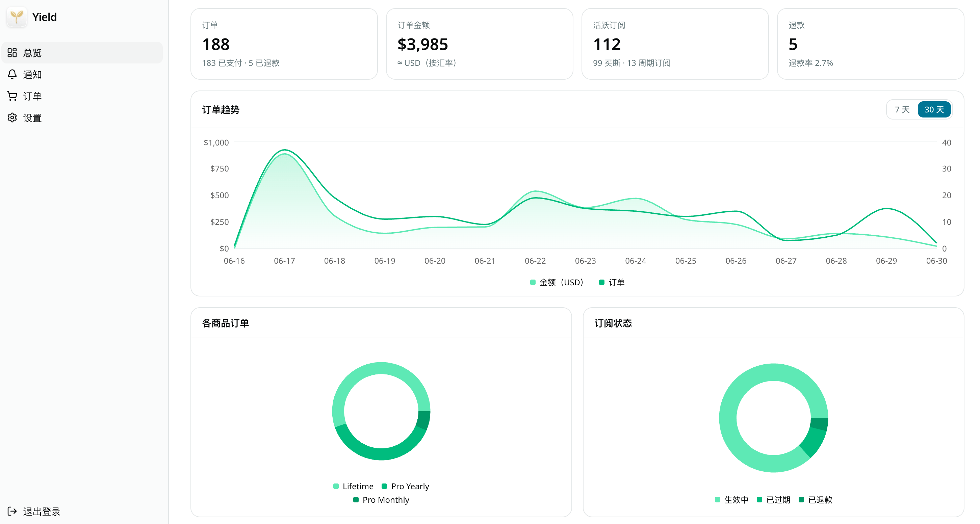Click the 订单 shopping cart icon
The image size is (980, 524).
(x=12, y=96)
